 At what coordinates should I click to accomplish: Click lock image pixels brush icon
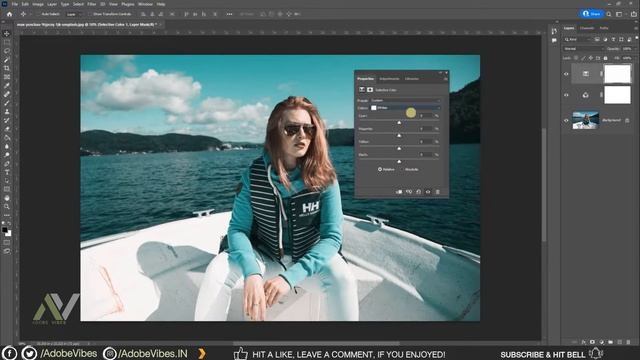[x=583, y=58]
